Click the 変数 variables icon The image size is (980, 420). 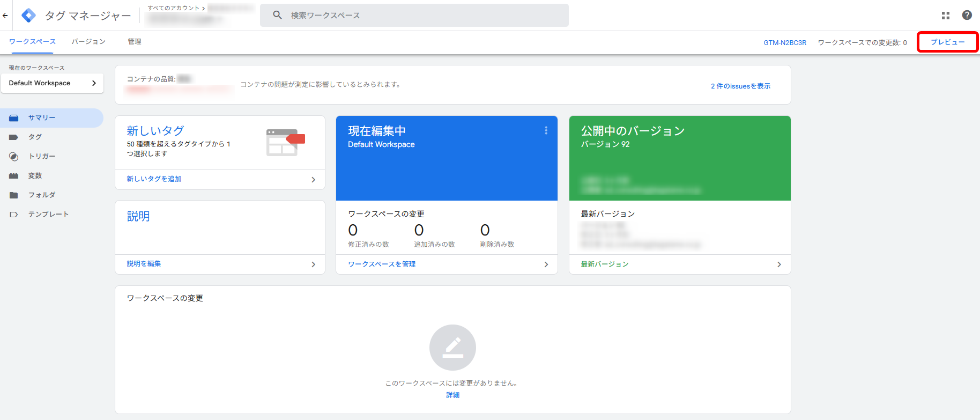coord(14,176)
